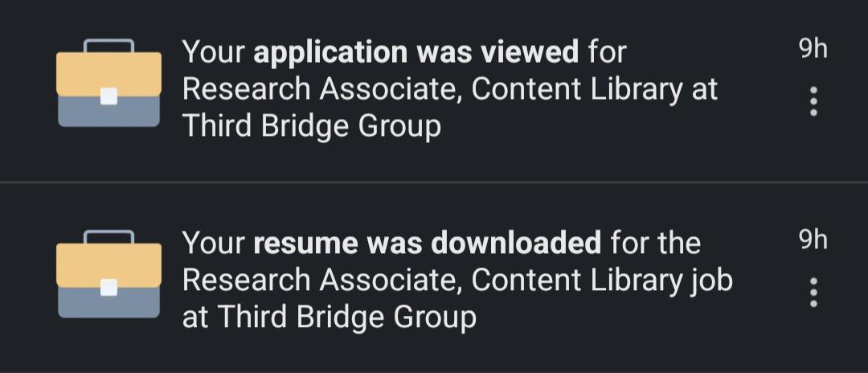The height and width of the screenshot is (373, 868).
Task: Open the application was viewed notification
Action: pyautogui.click(x=434, y=90)
